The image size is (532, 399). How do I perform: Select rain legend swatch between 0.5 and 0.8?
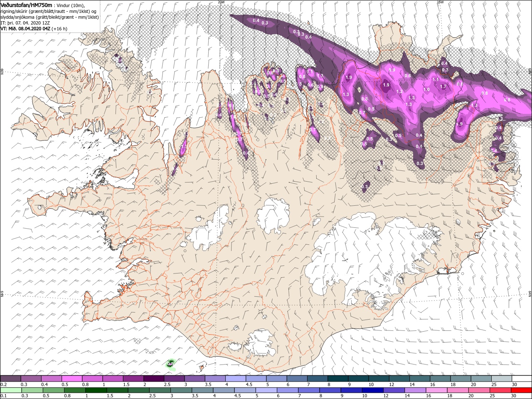[54, 390]
